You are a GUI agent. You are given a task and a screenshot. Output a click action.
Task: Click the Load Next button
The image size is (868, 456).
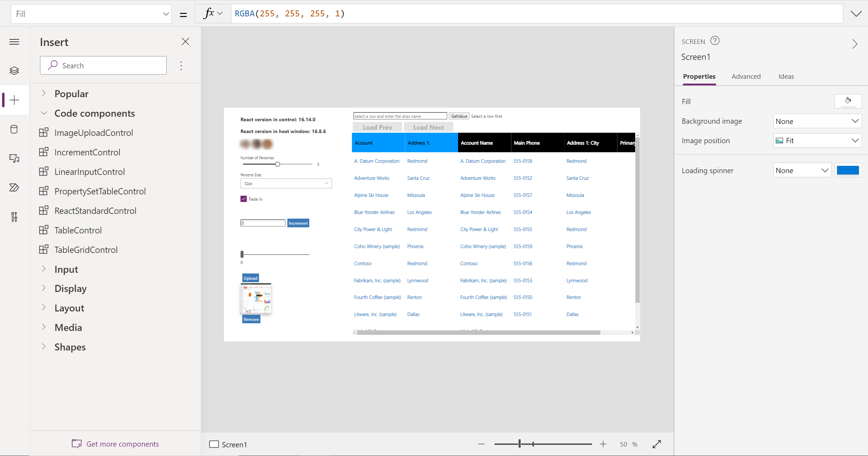click(x=429, y=127)
